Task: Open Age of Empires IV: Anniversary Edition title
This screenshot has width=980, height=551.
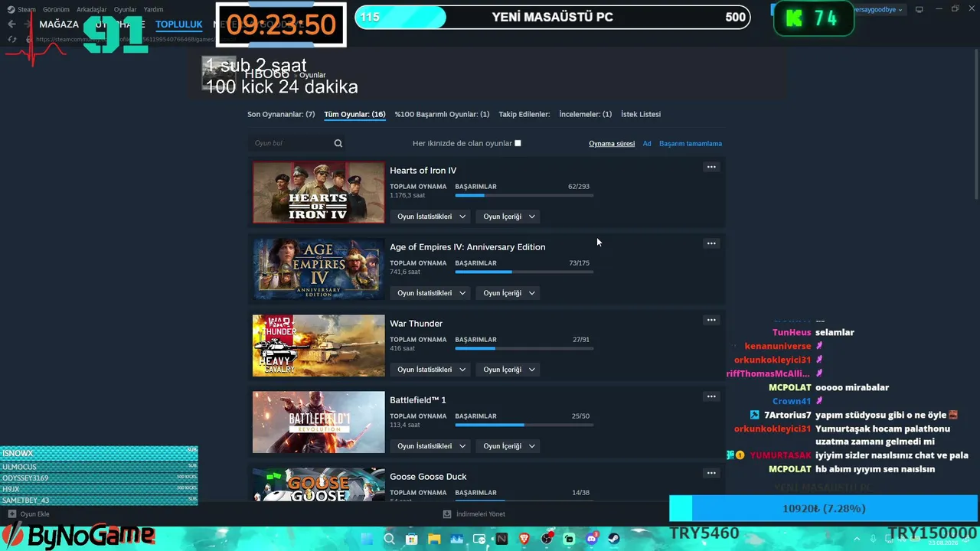Action: [x=468, y=247]
